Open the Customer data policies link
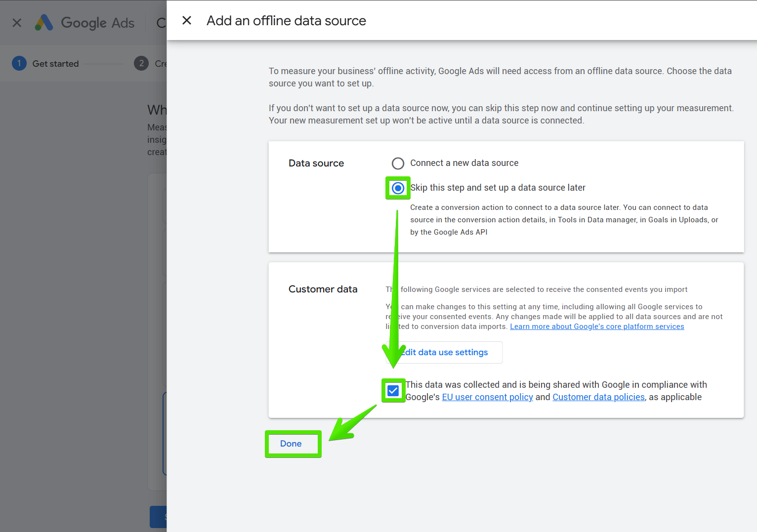 coord(598,397)
